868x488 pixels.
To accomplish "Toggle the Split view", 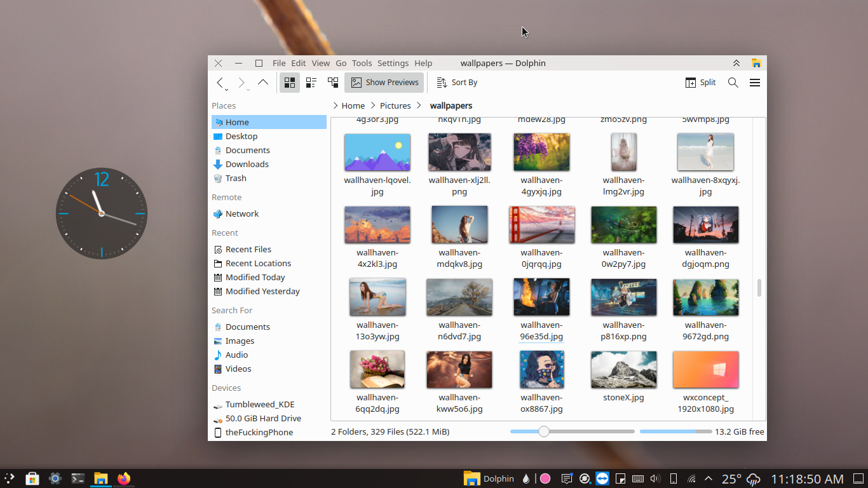I will pos(700,83).
